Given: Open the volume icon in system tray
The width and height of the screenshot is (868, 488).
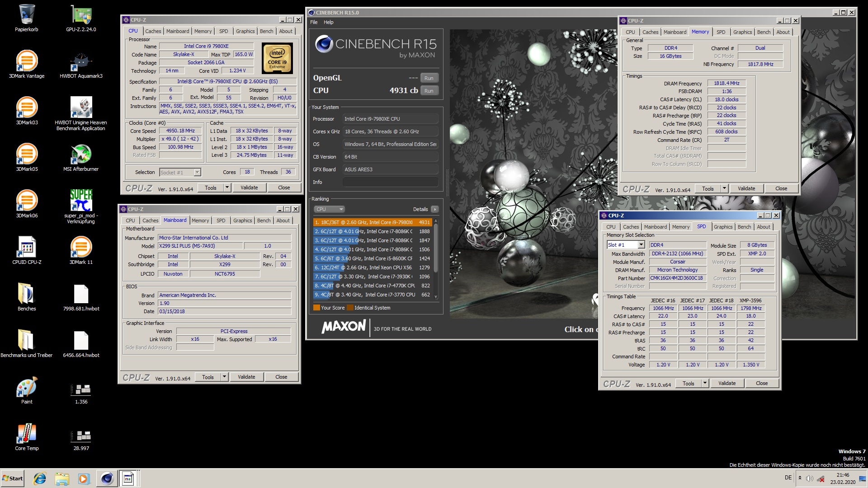Looking at the screenshot, I should pos(809,479).
